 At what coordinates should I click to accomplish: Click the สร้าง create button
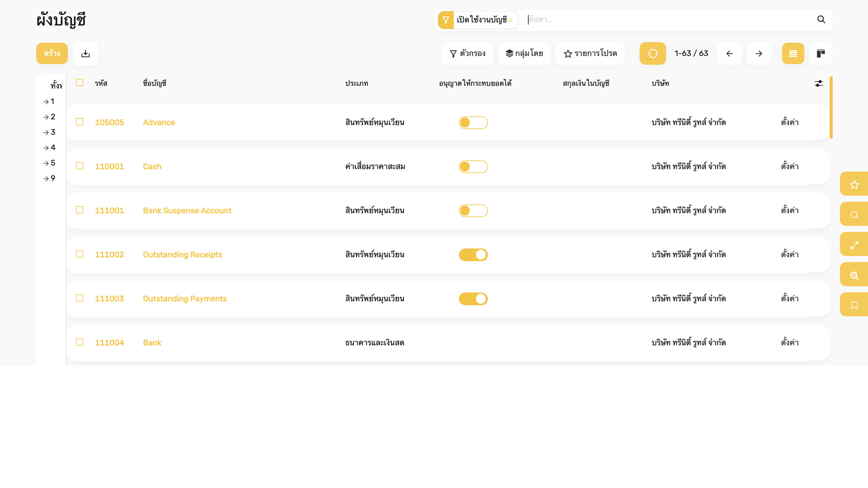(x=52, y=54)
